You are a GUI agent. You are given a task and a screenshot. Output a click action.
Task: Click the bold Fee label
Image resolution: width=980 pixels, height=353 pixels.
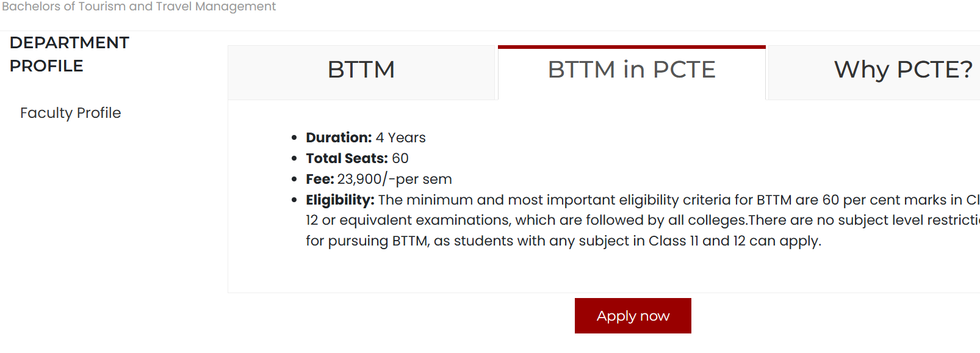320,179
